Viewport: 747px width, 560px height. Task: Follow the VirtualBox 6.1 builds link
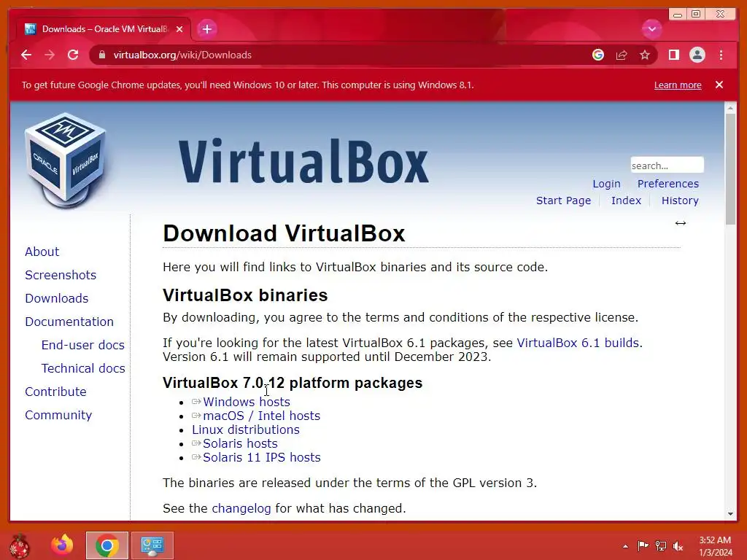coord(578,343)
